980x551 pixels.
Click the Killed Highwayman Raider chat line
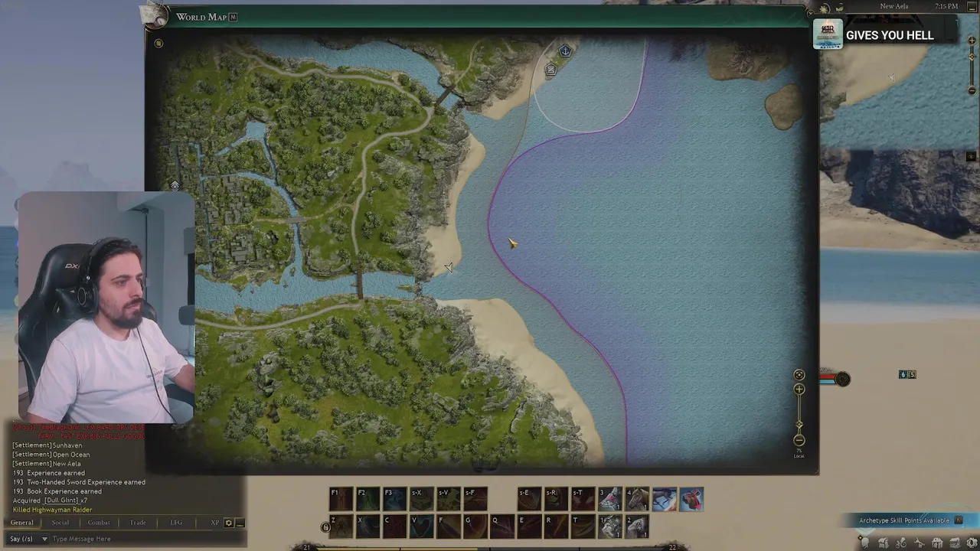(52, 510)
